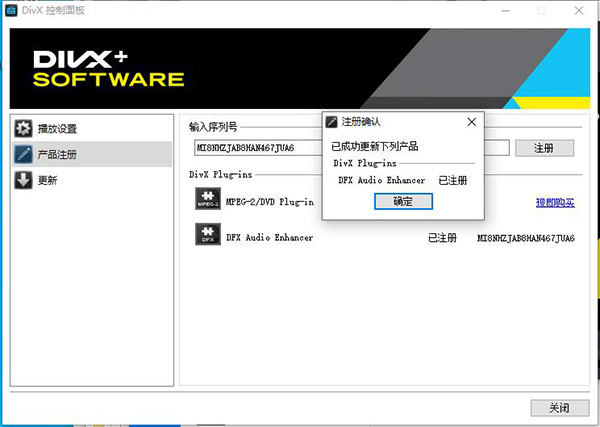This screenshot has width=600, height=427.
Task: Click the 已成功更新下列产品 message
Action: pos(375,146)
